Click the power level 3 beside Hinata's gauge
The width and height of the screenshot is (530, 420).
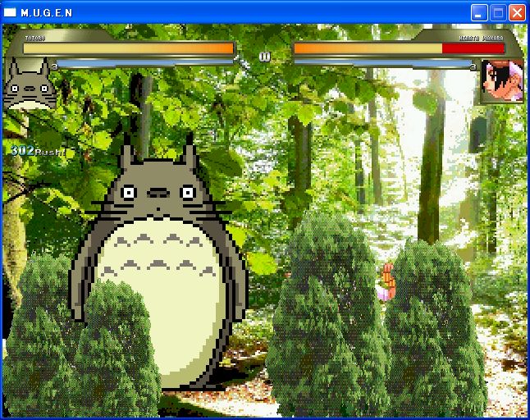point(473,66)
